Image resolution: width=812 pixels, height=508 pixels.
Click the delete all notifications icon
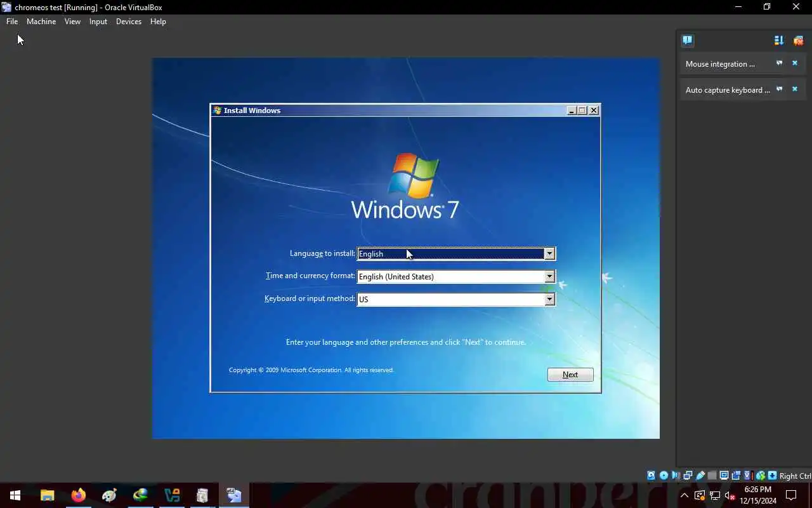point(799,40)
